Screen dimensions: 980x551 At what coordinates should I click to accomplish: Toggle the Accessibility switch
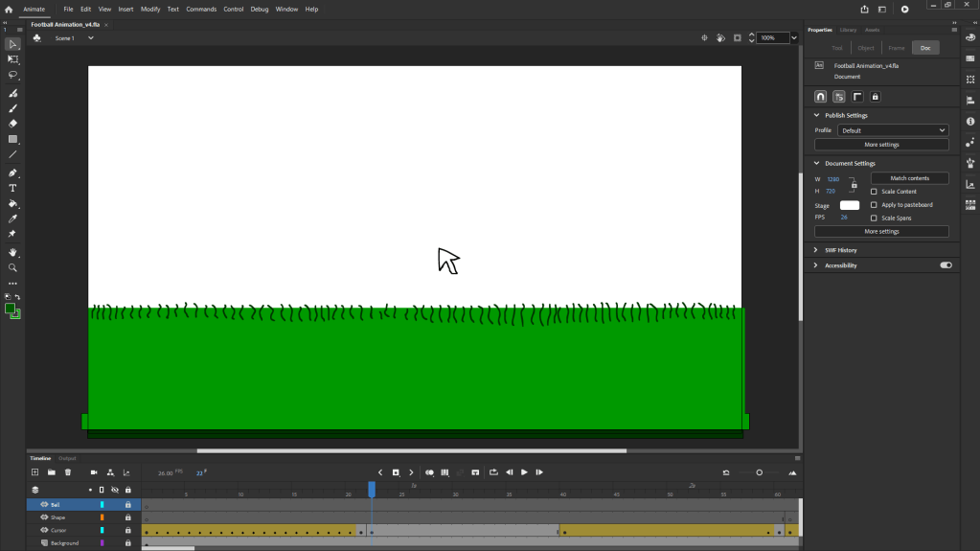point(946,265)
